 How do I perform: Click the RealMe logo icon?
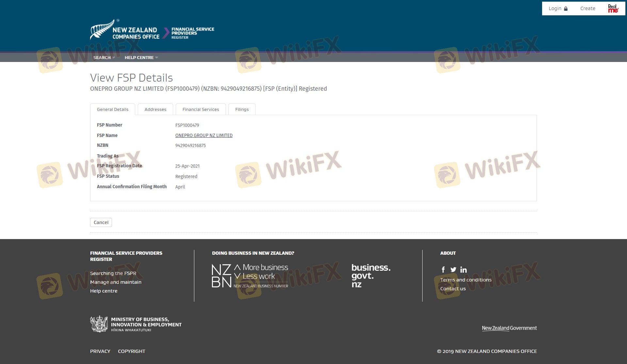pyautogui.click(x=613, y=8)
